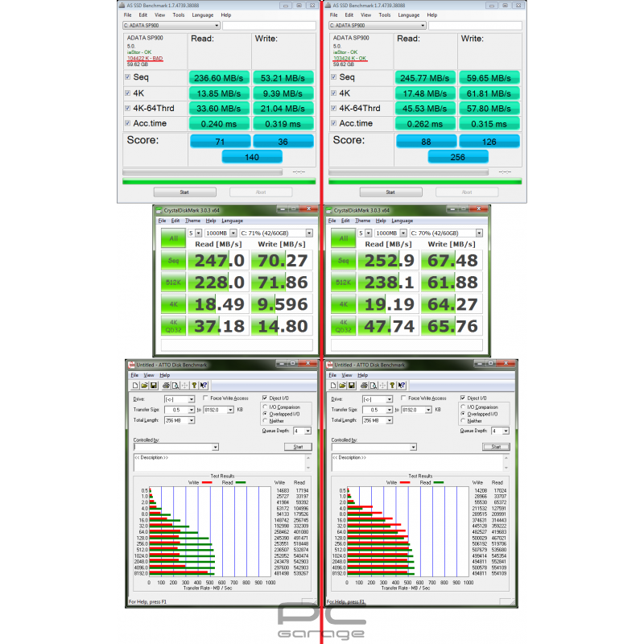
Task: Click 4K QD32 button in right CrystalDiskMark
Action: 344,326
